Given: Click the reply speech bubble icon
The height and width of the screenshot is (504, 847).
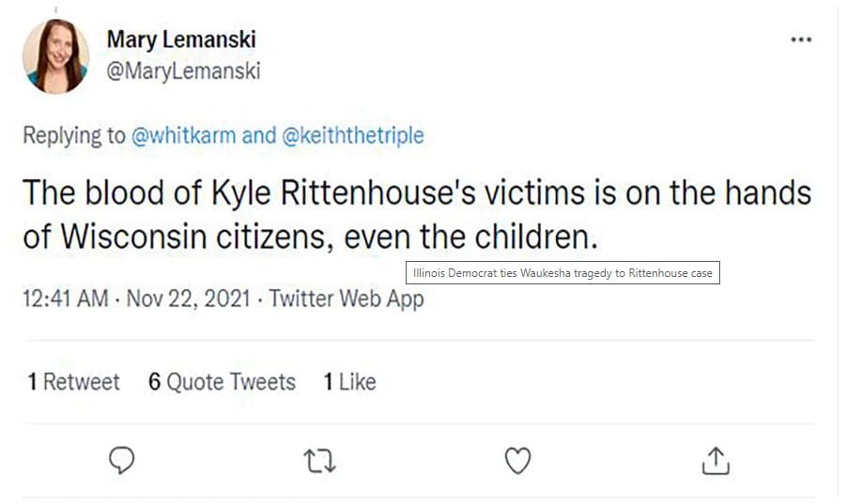Looking at the screenshot, I should pos(122,460).
